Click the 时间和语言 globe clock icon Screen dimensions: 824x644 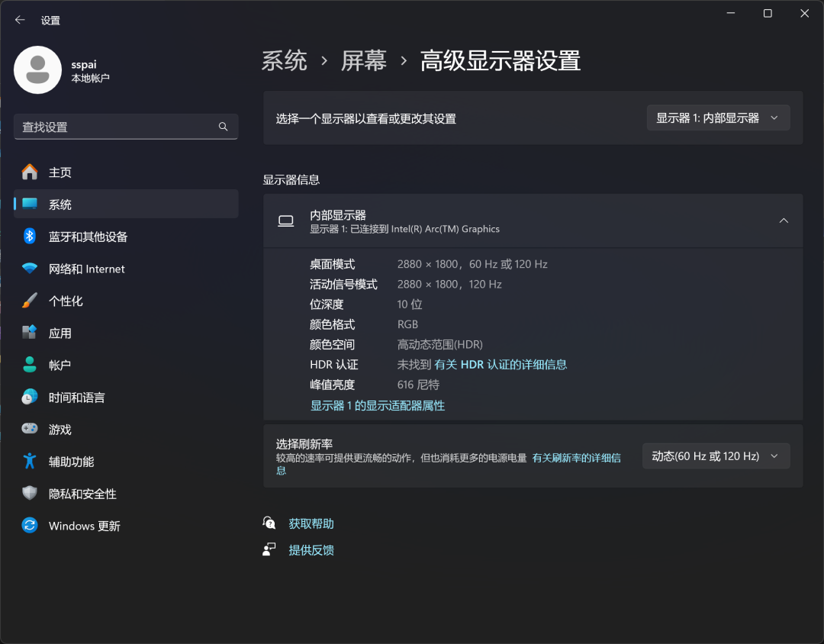pyautogui.click(x=30, y=397)
